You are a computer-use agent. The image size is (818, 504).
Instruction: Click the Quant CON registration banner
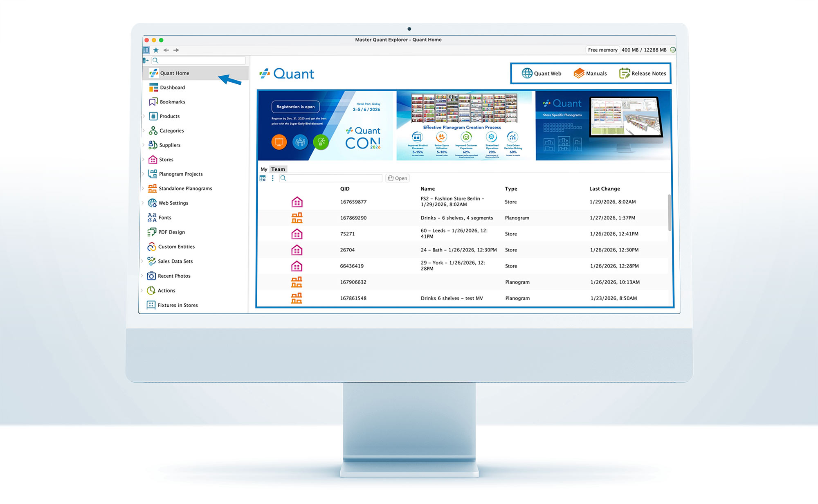[326, 126]
